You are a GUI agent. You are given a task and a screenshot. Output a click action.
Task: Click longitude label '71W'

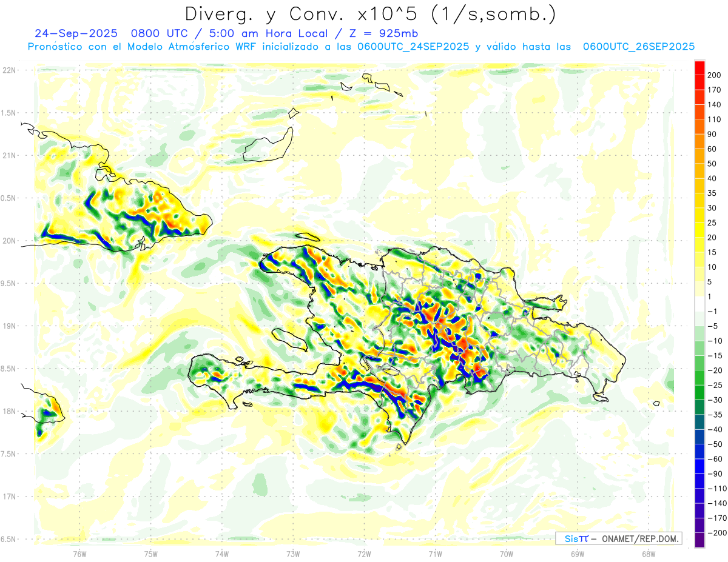point(435,554)
